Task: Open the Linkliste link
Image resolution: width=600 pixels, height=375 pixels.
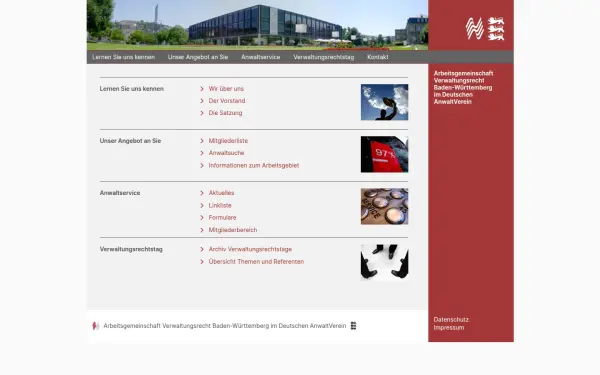Action: pos(220,205)
